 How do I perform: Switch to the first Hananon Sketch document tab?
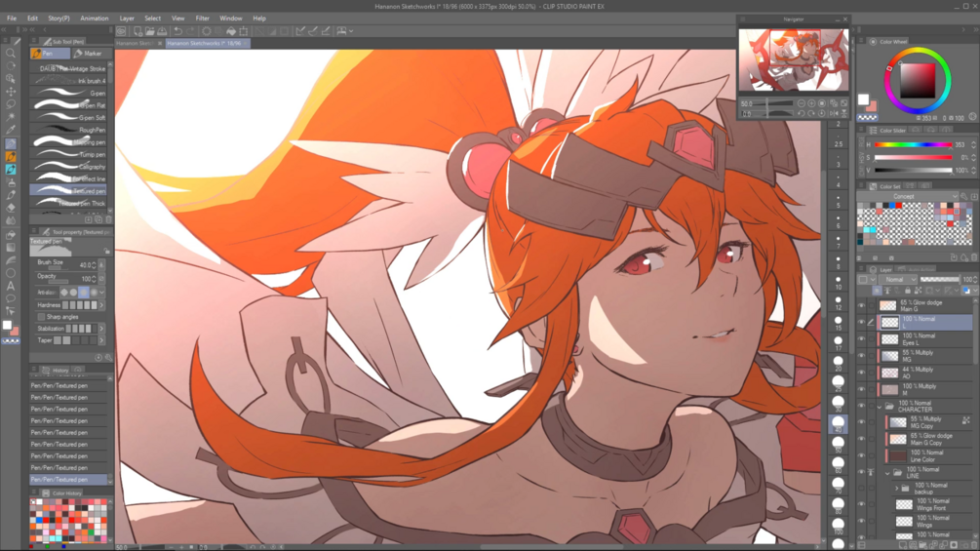click(x=135, y=43)
